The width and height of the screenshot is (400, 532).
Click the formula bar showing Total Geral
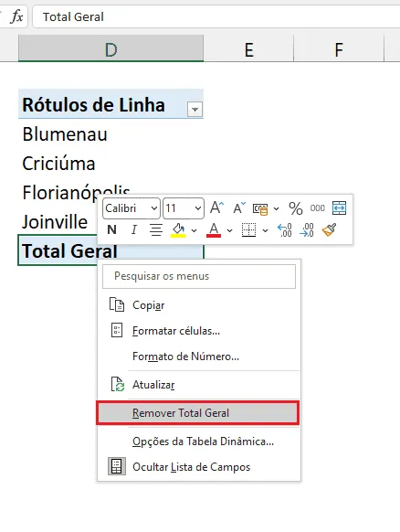(x=217, y=16)
